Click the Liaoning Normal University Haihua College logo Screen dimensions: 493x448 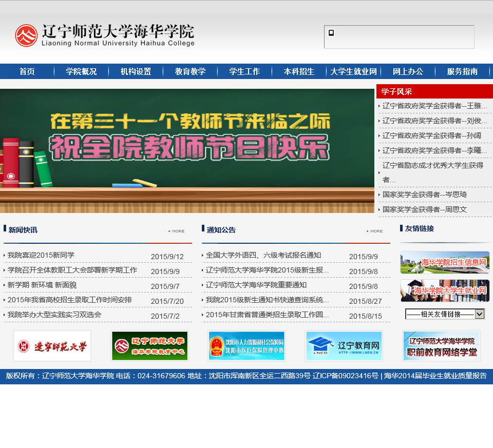coord(105,35)
